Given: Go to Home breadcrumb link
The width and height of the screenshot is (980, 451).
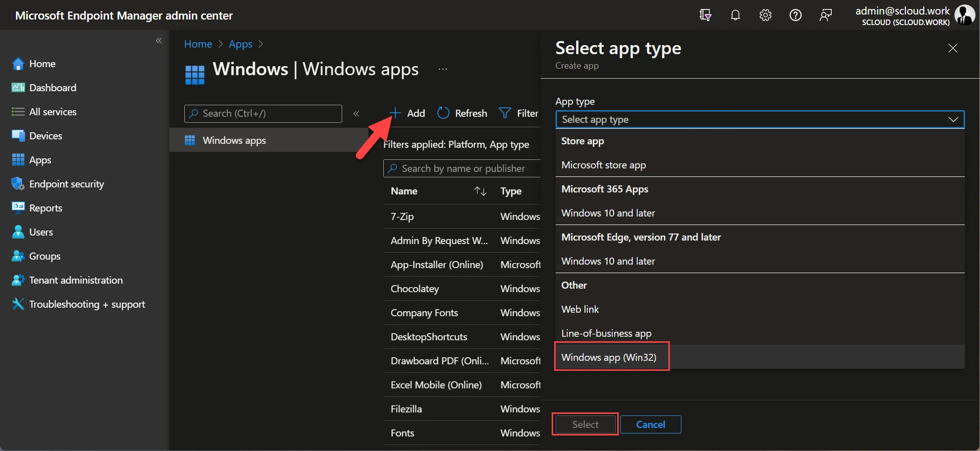Looking at the screenshot, I should click(x=198, y=44).
